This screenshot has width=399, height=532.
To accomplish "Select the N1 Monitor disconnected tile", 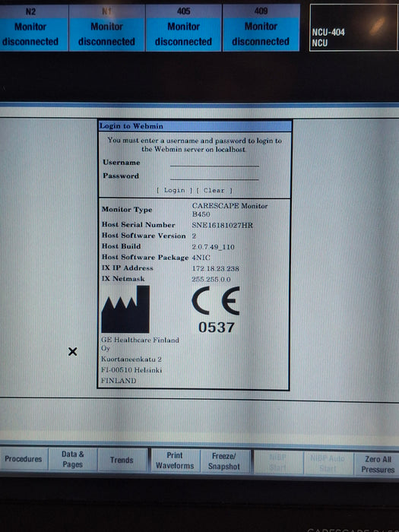I will (107, 28).
